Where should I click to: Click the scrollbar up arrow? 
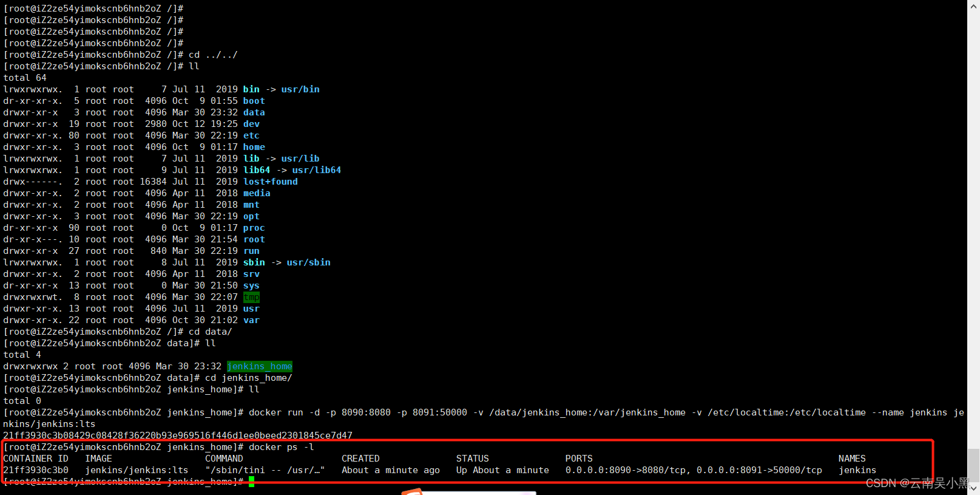point(973,5)
